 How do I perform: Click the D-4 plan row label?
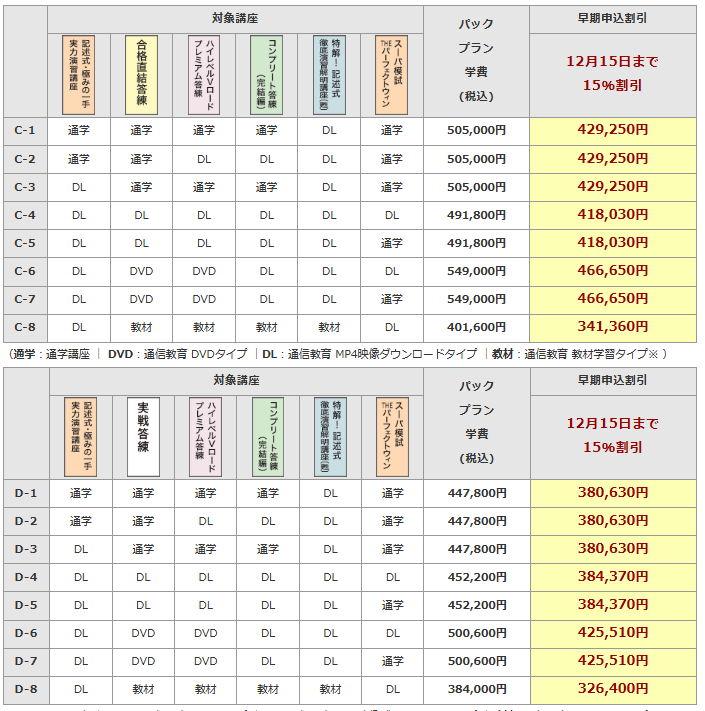26,577
